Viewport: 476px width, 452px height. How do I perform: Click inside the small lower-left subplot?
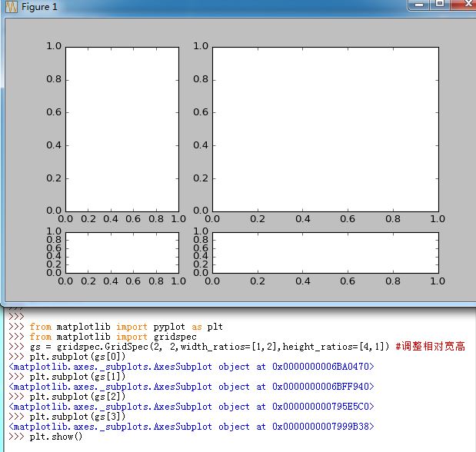point(122,253)
